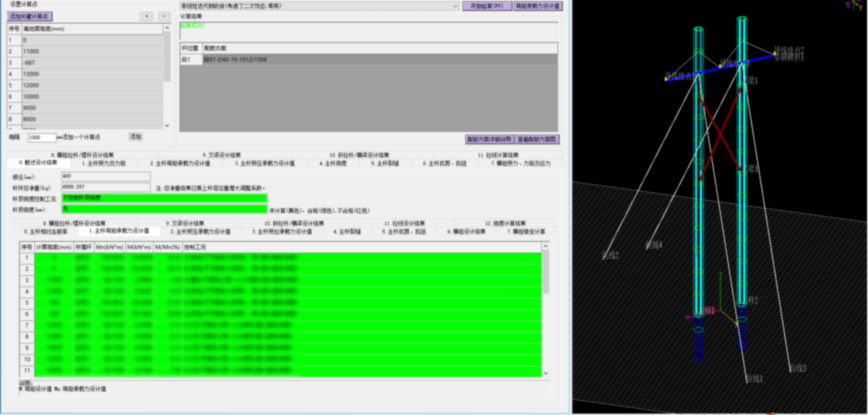
Task: Click the 离地面高度(mm) column header
Action: pyautogui.click(x=92, y=28)
